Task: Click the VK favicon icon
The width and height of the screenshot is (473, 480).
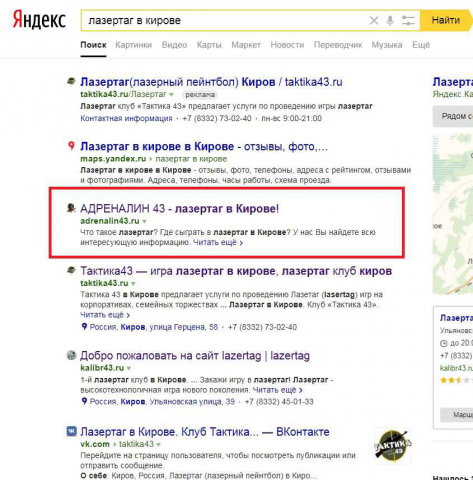Action: (x=71, y=431)
